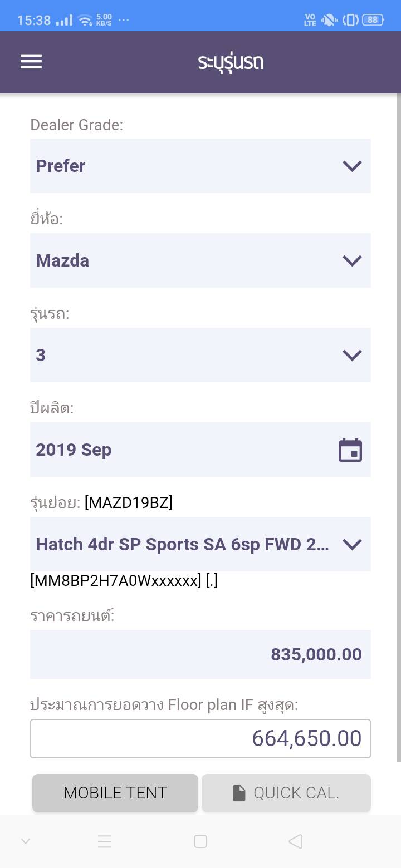Select the 2019 Sep production date field

(x=184, y=450)
